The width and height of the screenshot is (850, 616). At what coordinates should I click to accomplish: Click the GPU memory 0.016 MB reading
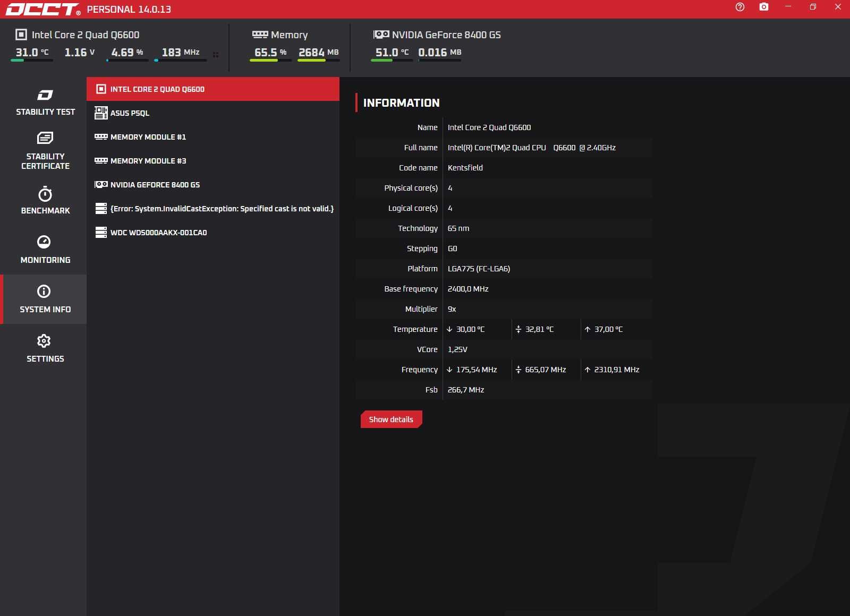click(x=440, y=52)
